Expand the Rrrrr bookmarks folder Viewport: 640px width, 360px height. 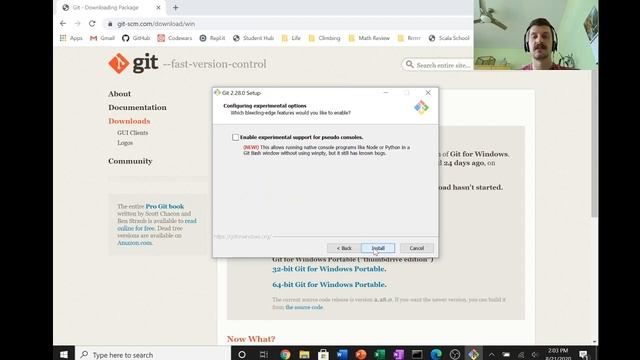[409, 38]
